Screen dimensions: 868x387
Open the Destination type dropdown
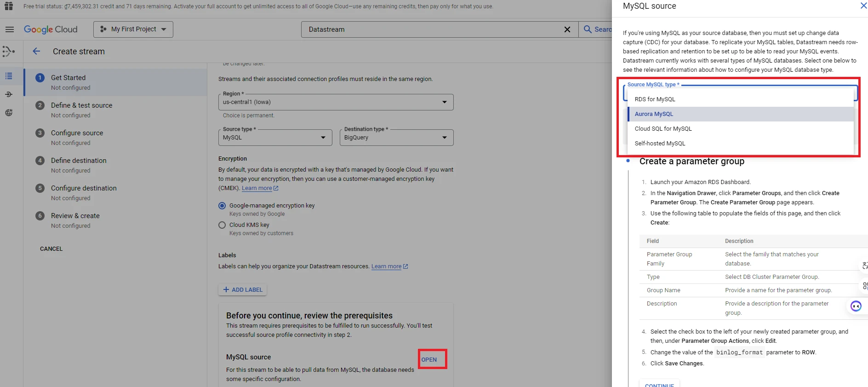coord(396,138)
